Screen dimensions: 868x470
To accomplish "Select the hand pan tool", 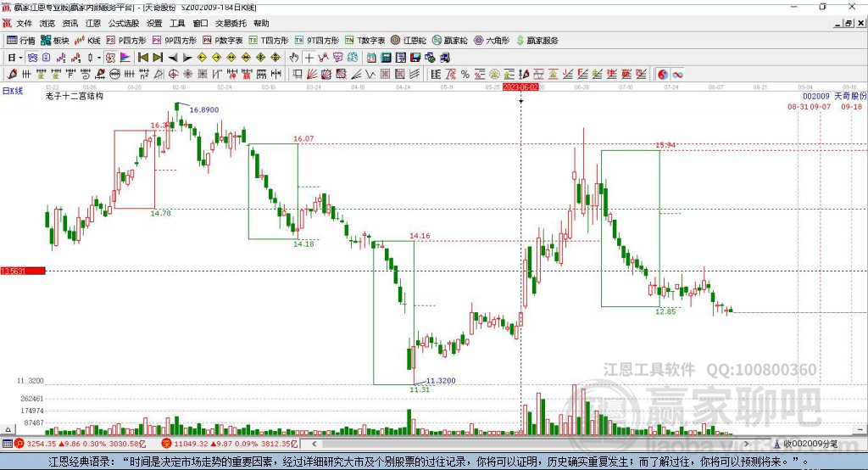I will point(294,57).
